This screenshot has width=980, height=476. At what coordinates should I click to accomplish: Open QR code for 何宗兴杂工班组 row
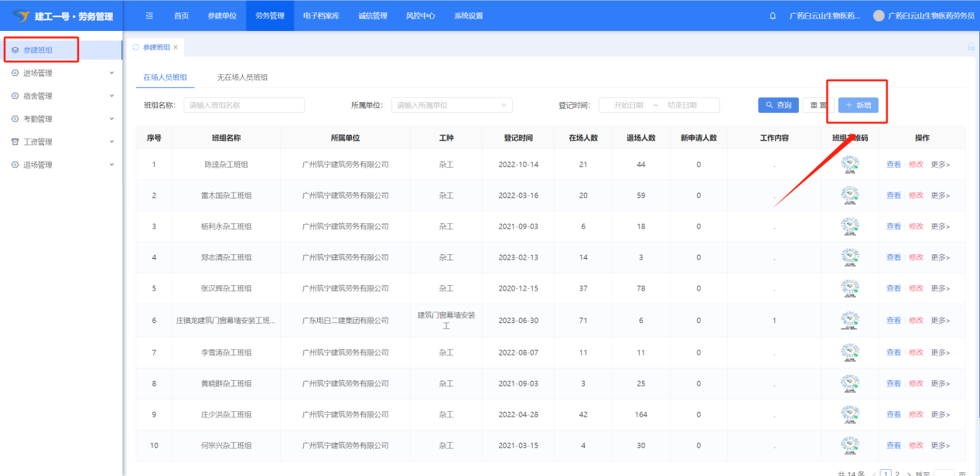(x=850, y=445)
